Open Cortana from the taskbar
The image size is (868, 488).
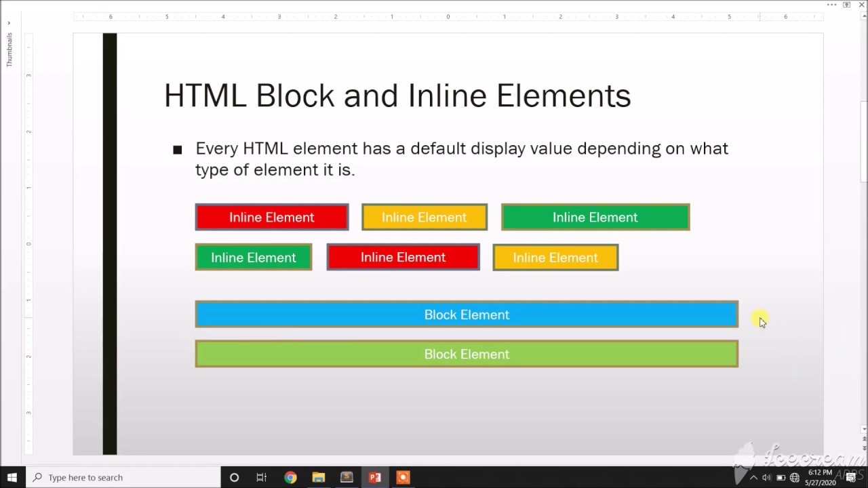(234, 477)
